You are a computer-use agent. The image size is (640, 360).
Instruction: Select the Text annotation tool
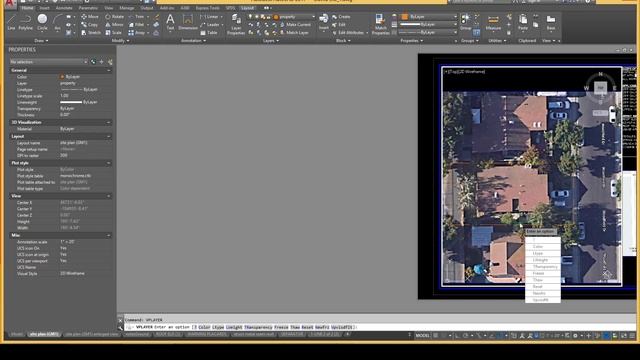tap(170, 22)
